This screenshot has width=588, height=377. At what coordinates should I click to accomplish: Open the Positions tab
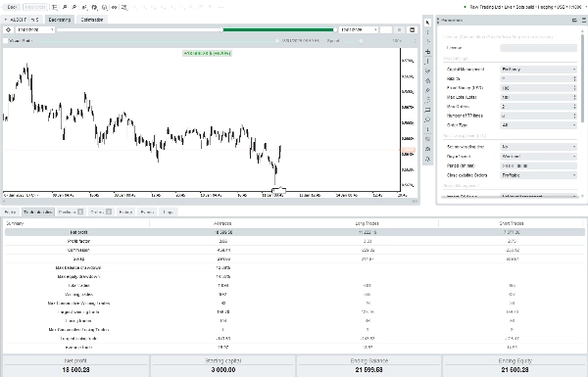coord(71,212)
